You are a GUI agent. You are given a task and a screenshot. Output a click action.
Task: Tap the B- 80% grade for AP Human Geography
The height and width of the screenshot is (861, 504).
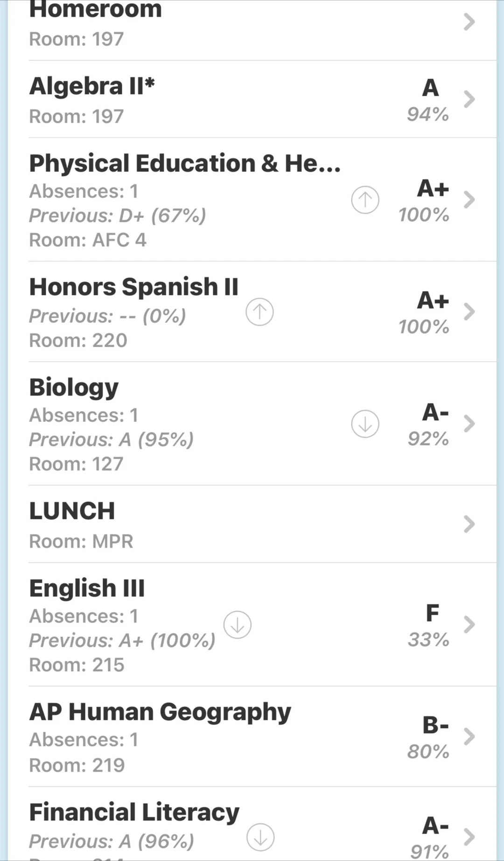428,737
